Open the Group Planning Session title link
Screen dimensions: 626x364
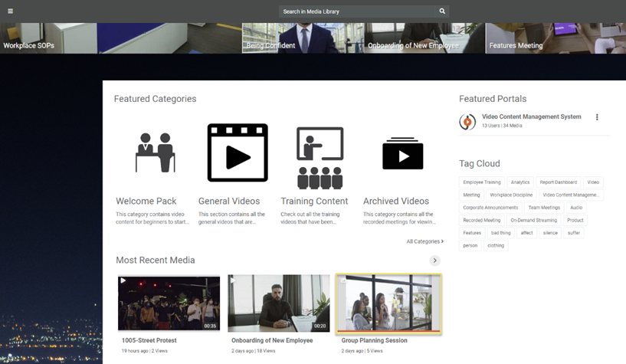[x=374, y=340]
